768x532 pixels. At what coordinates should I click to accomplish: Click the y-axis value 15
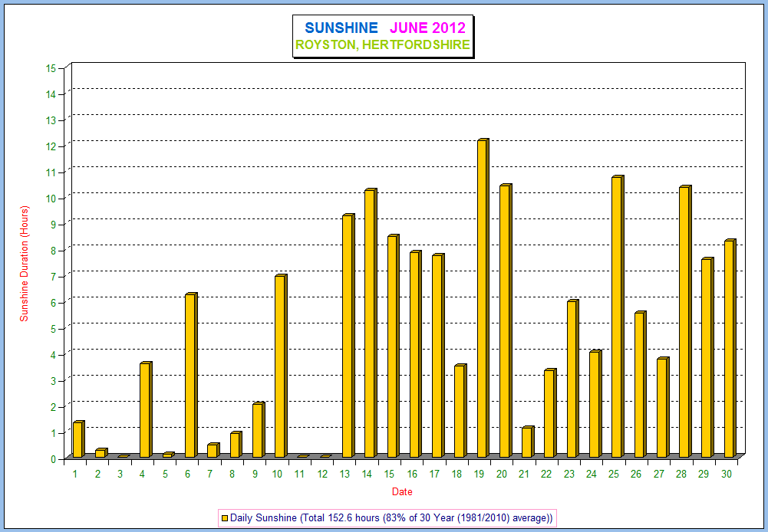pos(51,68)
